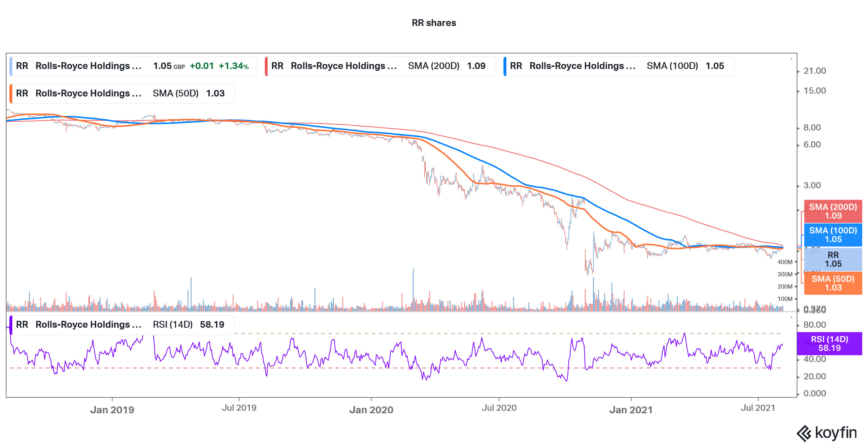Click the purple RSI (14D) 58.19 axis tag
868x448 pixels.
[x=829, y=344]
